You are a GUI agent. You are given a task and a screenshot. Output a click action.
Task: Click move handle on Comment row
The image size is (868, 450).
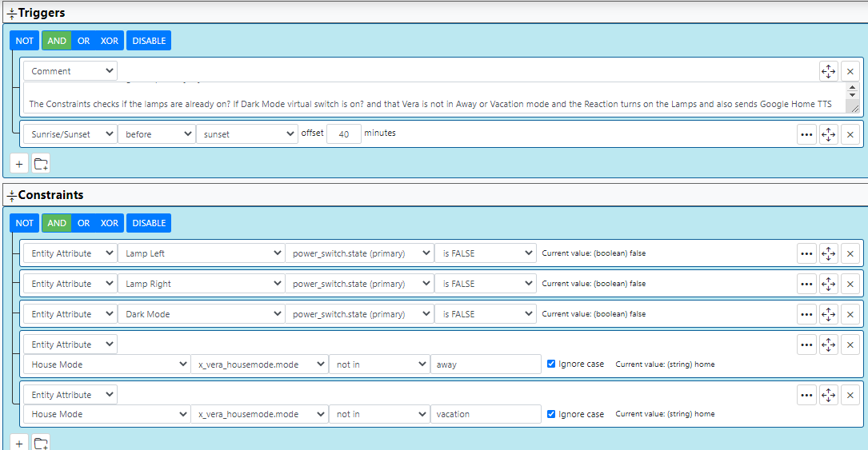point(828,71)
